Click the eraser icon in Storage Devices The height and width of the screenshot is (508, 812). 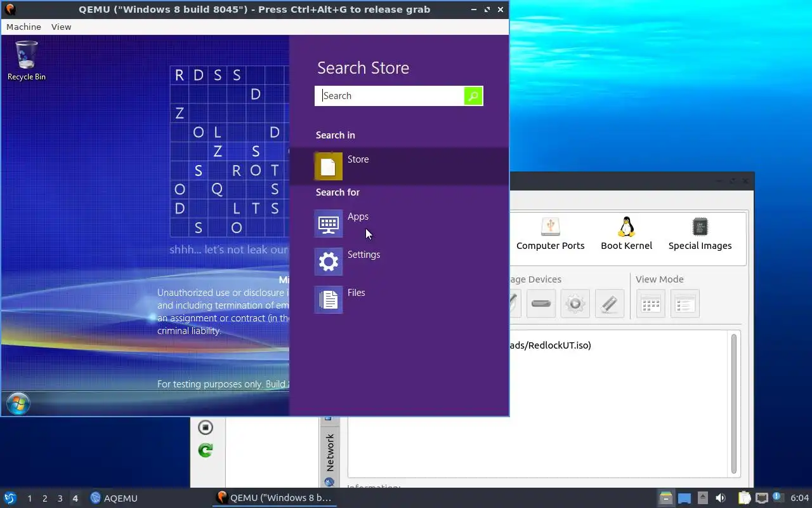click(x=610, y=304)
